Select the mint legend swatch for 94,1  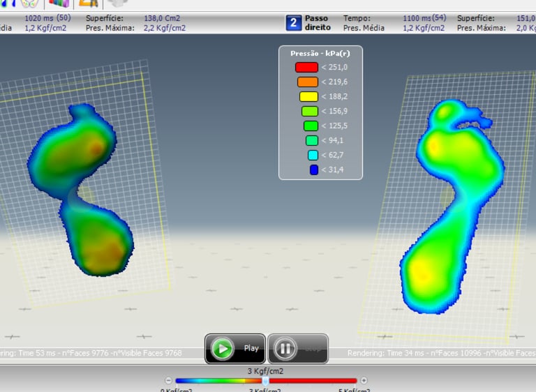click(312, 140)
